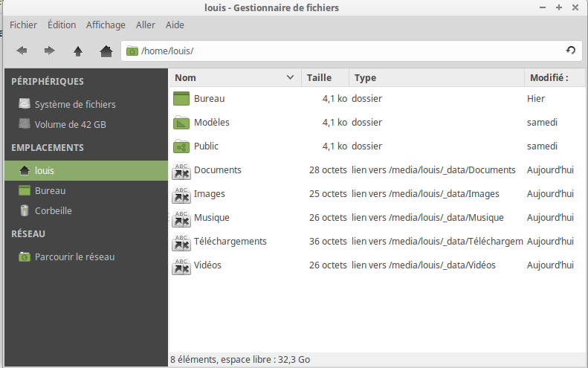Open the Aide menu
The image size is (588, 368).
[x=175, y=25]
